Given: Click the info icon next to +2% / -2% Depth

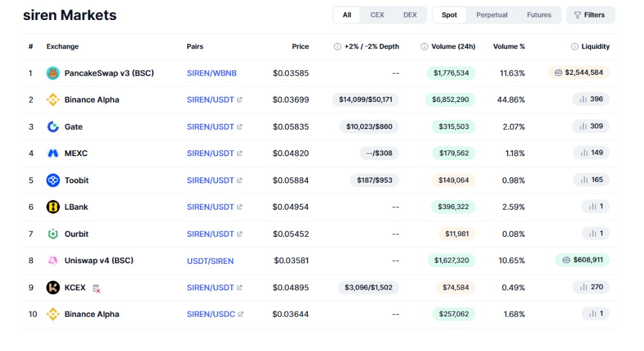Looking at the screenshot, I should tap(337, 46).
